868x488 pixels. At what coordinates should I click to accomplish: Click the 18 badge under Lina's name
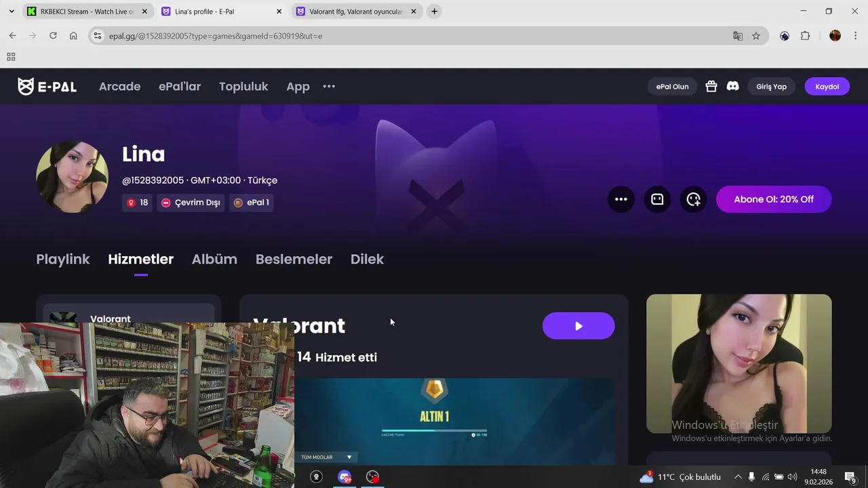137,203
